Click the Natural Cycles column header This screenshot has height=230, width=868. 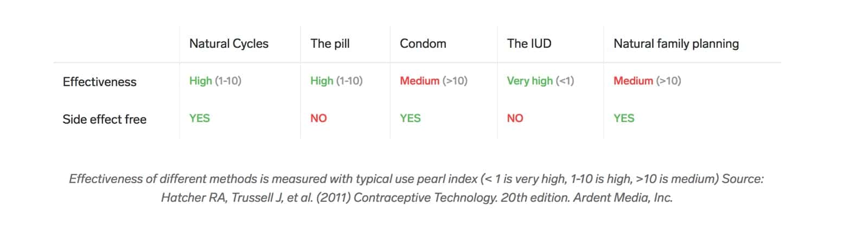[228, 44]
